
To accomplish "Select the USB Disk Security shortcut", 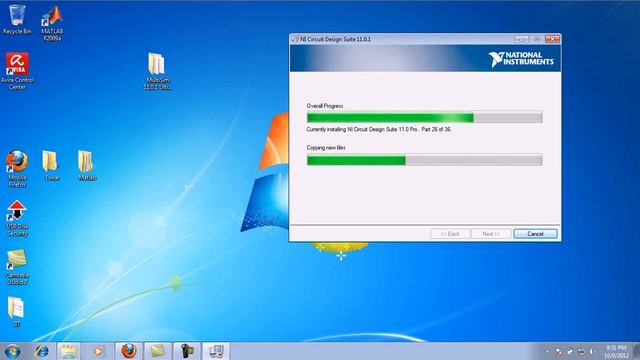I will pos(17,218).
